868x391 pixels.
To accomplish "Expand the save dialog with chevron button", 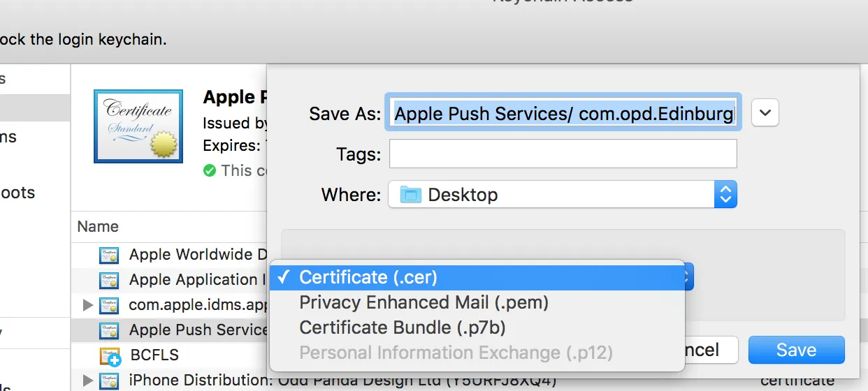I will pos(765,112).
